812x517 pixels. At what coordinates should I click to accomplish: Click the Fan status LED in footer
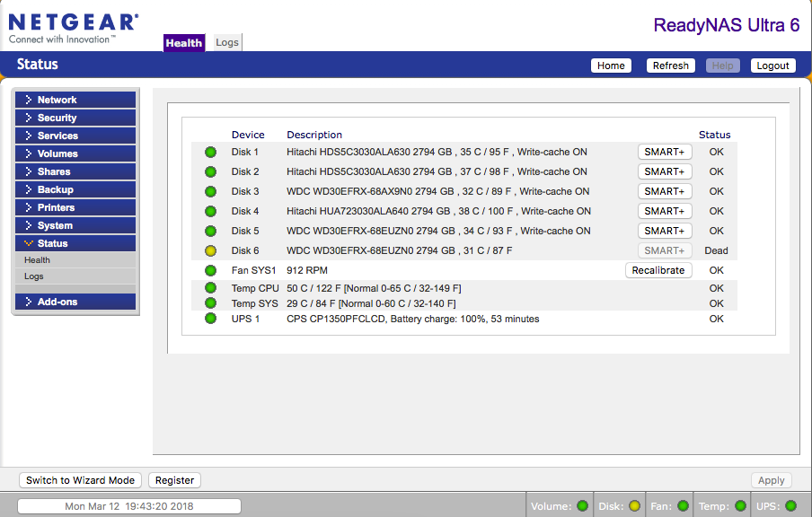[x=683, y=505]
